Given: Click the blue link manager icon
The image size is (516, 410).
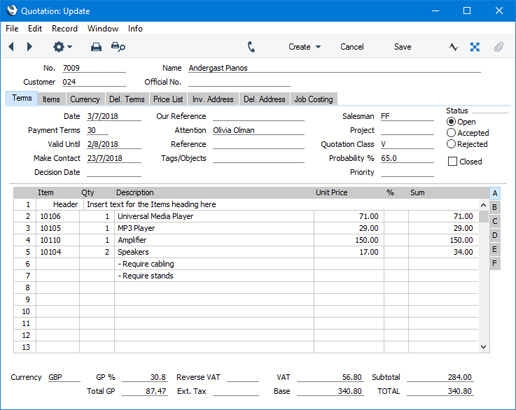Looking at the screenshot, I should coord(475,47).
